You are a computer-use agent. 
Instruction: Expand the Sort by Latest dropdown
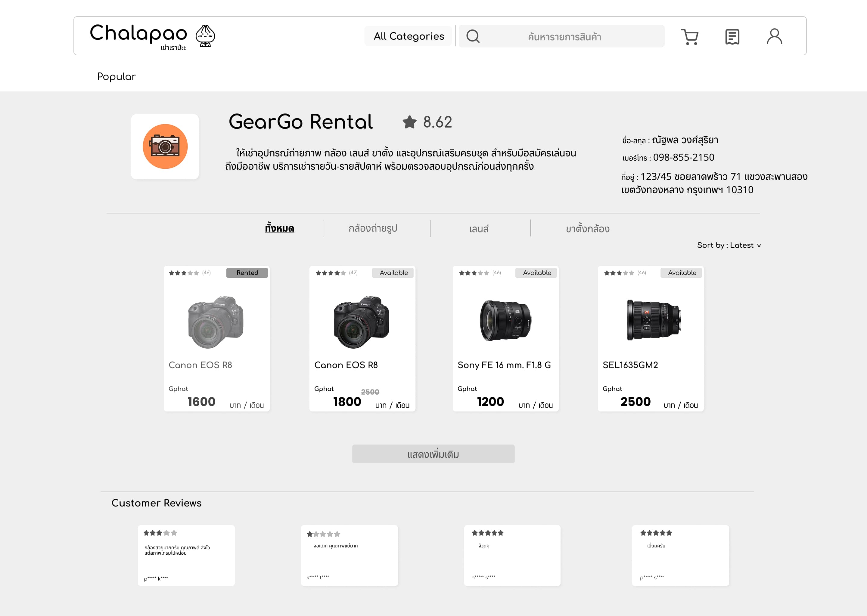(x=729, y=245)
